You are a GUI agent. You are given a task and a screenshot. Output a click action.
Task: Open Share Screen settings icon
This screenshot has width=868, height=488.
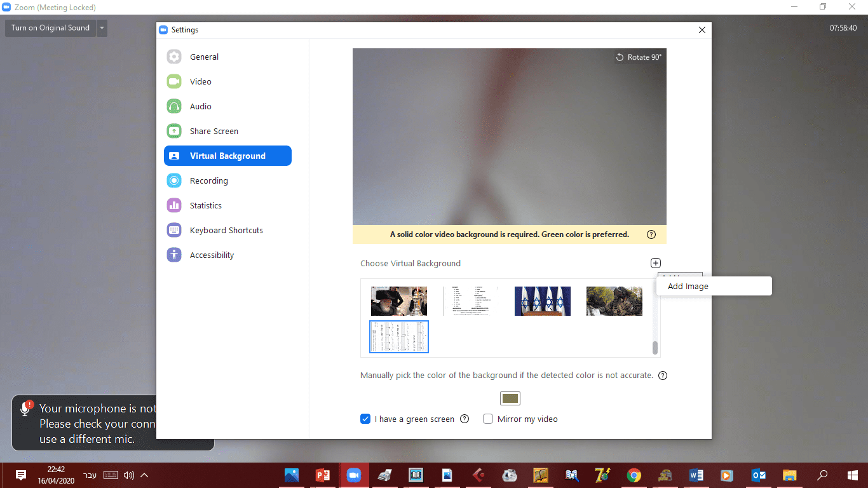point(174,131)
